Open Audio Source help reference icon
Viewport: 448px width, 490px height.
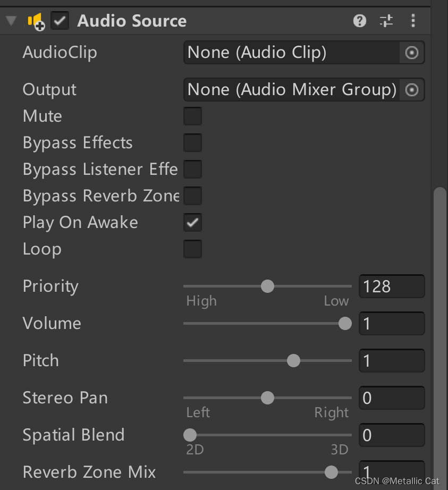[360, 21]
